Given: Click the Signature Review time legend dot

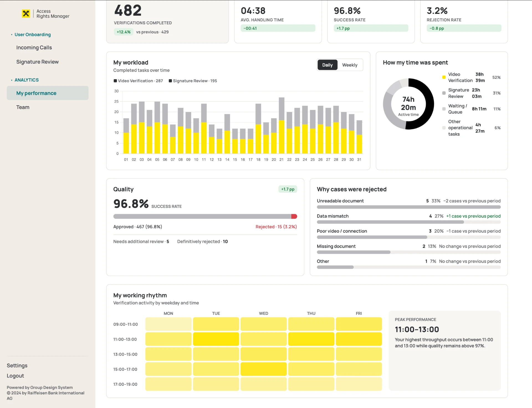Looking at the screenshot, I should (x=444, y=93).
